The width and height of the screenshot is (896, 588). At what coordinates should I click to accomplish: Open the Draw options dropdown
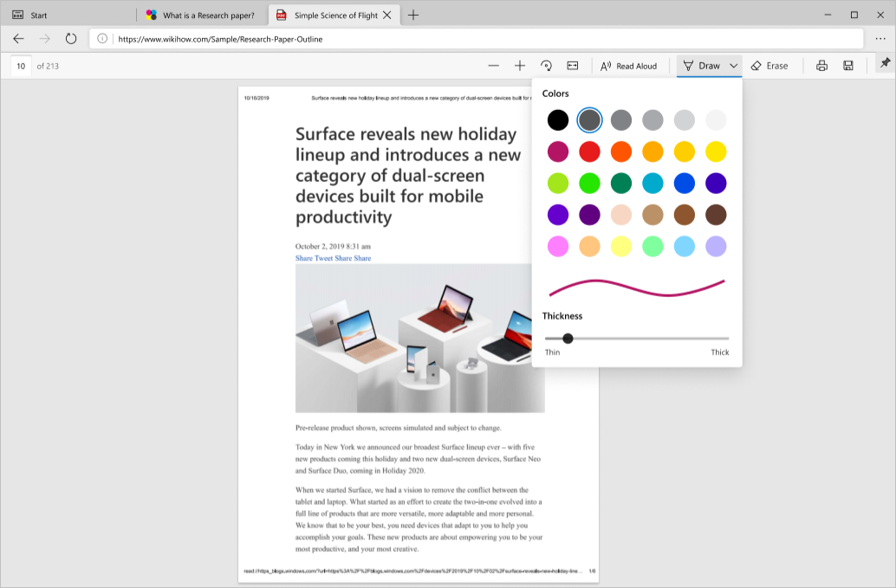coord(732,65)
